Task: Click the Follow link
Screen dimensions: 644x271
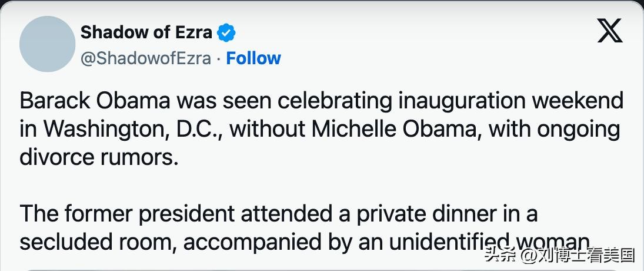Action: 253,58
